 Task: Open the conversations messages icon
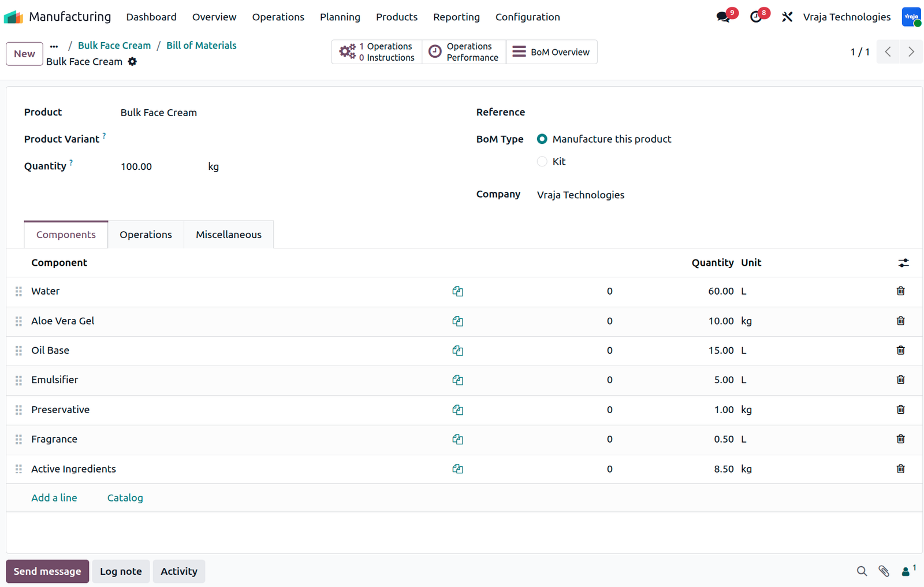pos(723,17)
